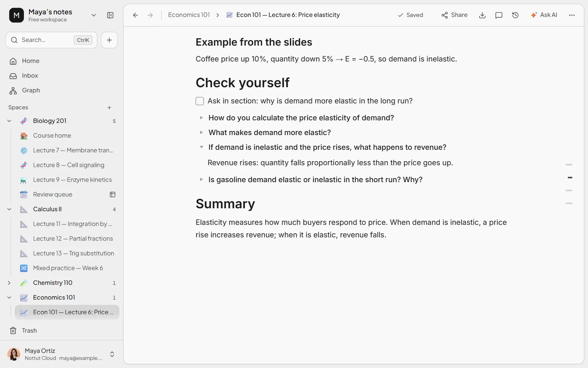Image resolution: width=588 pixels, height=368 pixels.
Task: Open the more options ellipsis menu
Action: point(572,15)
